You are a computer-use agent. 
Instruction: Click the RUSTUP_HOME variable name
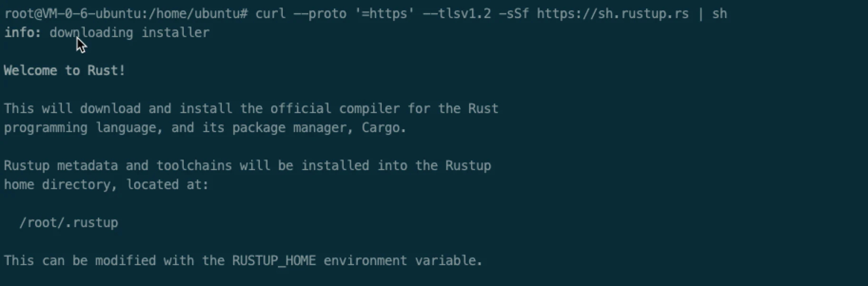tap(274, 260)
